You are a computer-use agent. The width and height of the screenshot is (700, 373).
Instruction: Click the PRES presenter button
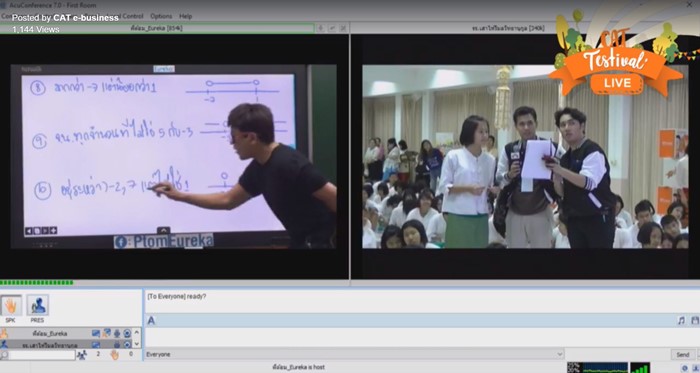(x=38, y=306)
